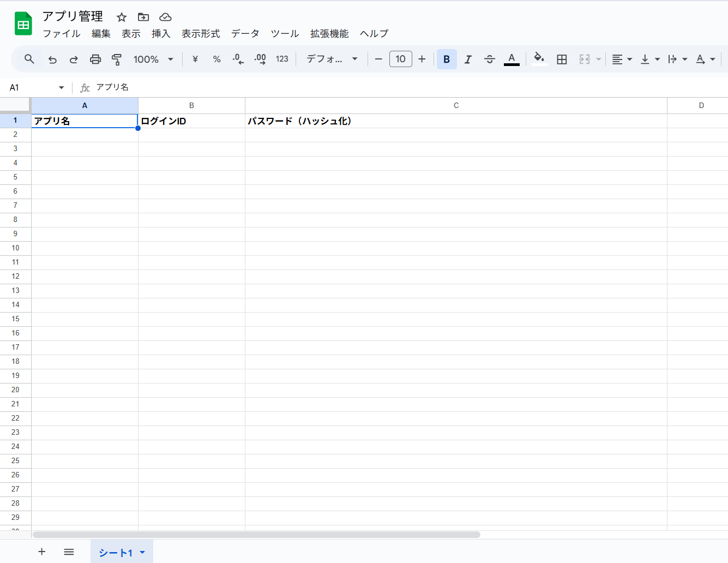Image resolution: width=728 pixels, height=563 pixels.
Task: Increase font size with plus button
Action: tap(422, 59)
